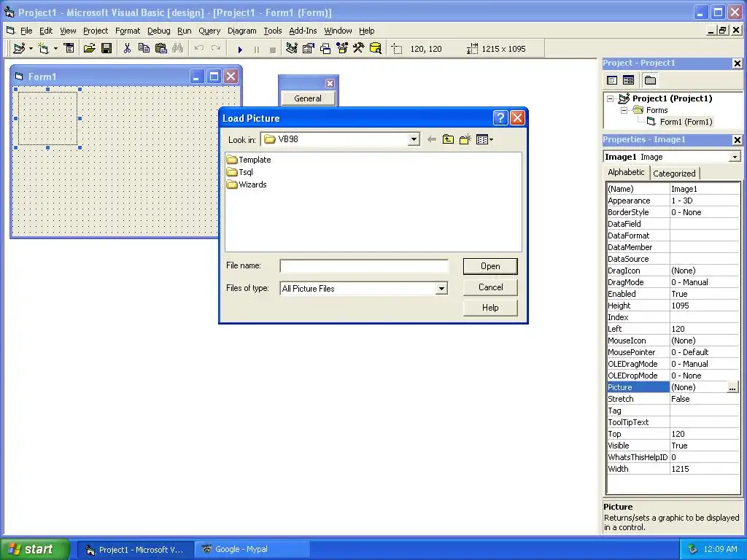This screenshot has height=560, width=747.
Task: Click the dialog question mark help icon
Action: point(500,117)
